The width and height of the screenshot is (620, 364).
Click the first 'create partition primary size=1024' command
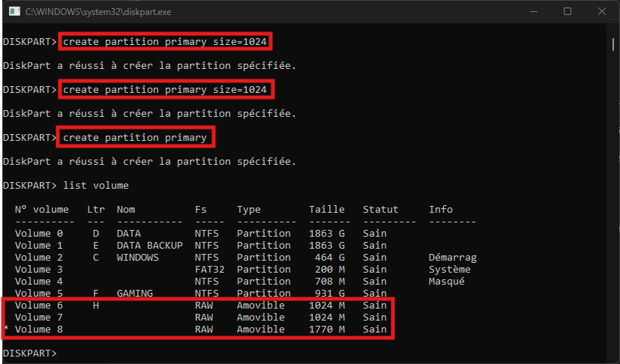pyautogui.click(x=165, y=42)
